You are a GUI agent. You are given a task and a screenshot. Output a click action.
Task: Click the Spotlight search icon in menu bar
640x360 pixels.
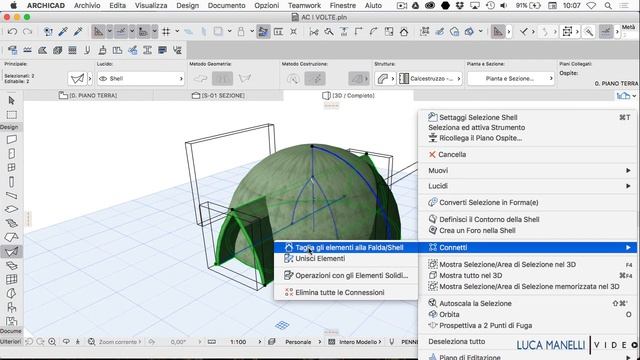click(608, 6)
